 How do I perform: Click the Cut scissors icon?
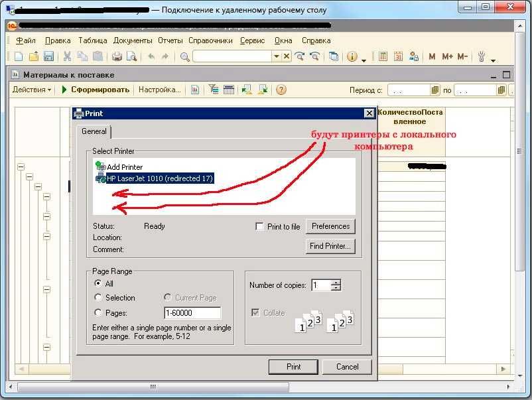(x=67, y=57)
